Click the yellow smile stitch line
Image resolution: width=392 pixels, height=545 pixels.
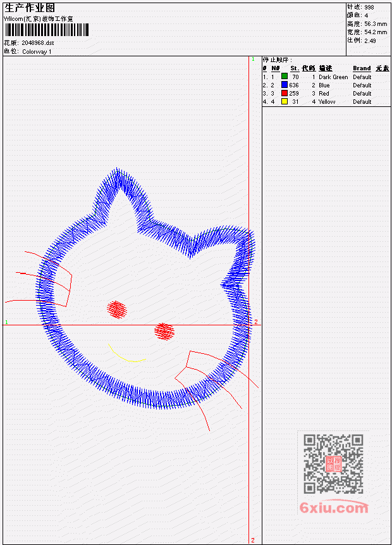point(126,354)
